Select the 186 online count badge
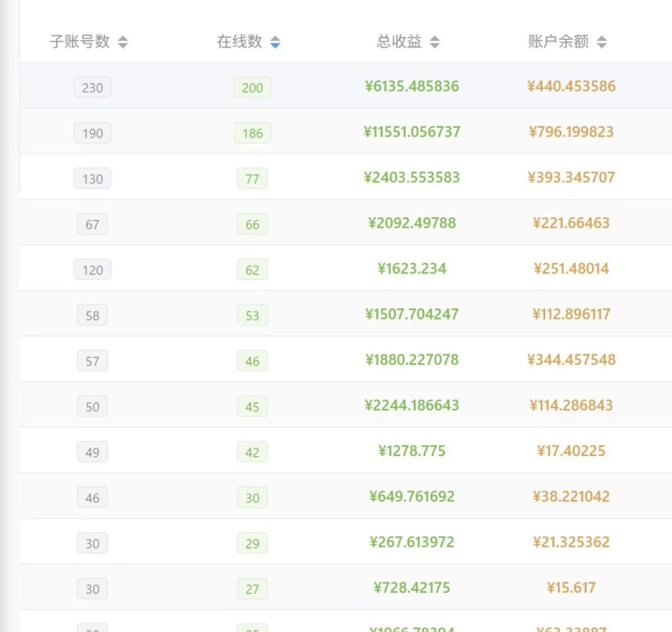This screenshot has height=632, width=672. point(253,133)
